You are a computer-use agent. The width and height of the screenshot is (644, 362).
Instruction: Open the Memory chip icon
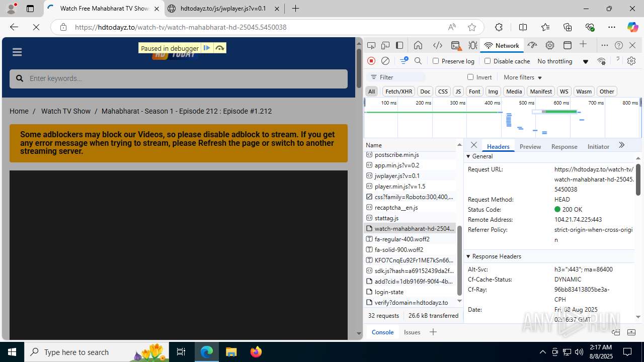[x=550, y=45]
